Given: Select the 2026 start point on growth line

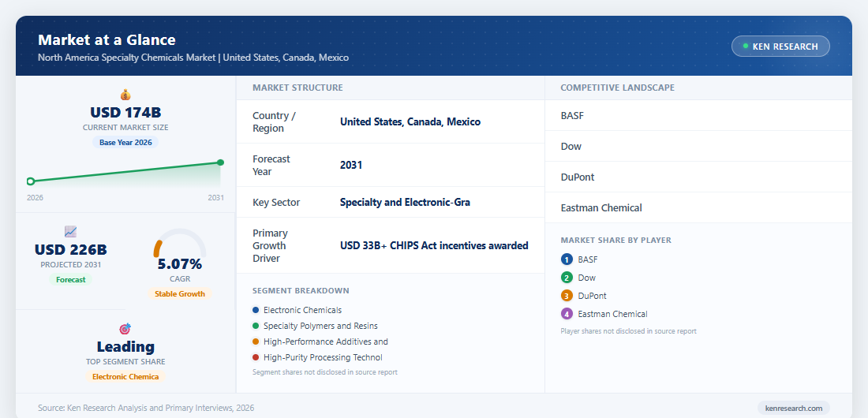Looking at the screenshot, I should point(31,181).
